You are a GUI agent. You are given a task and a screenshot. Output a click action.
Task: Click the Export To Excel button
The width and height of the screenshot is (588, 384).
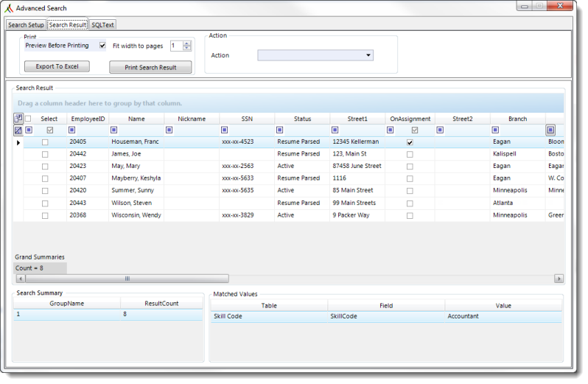tap(57, 66)
